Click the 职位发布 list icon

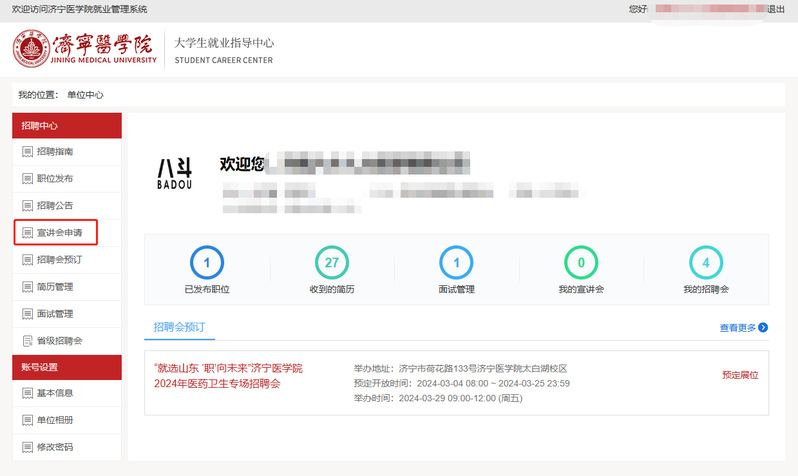27,179
